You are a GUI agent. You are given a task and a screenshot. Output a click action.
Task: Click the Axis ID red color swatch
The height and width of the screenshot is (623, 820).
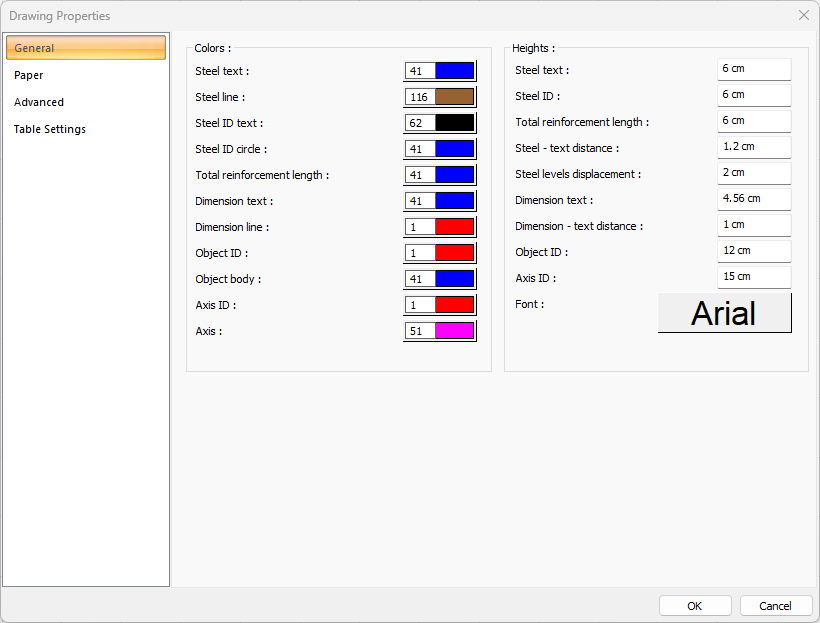(x=454, y=305)
